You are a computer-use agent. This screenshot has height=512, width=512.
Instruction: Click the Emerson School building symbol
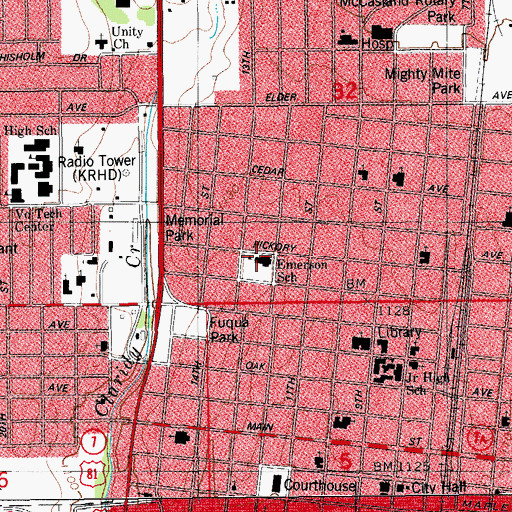[265, 261]
